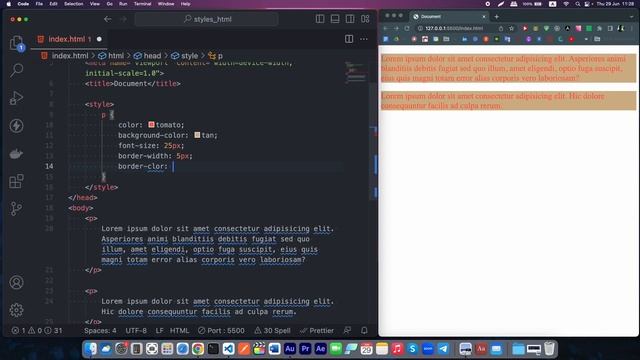Open the html breadcrumb dropdown
The width and height of the screenshot is (640, 360).
tap(111, 56)
